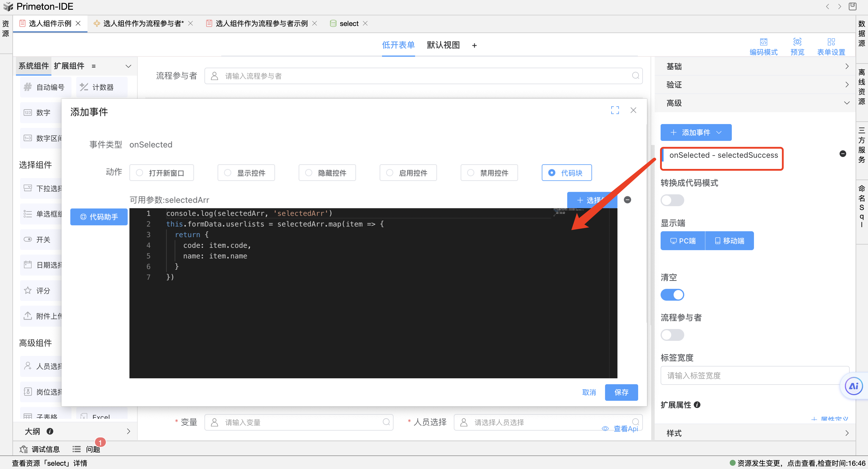The image size is (868, 469).
Task: Open the AI assistant floating icon
Action: click(854, 386)
